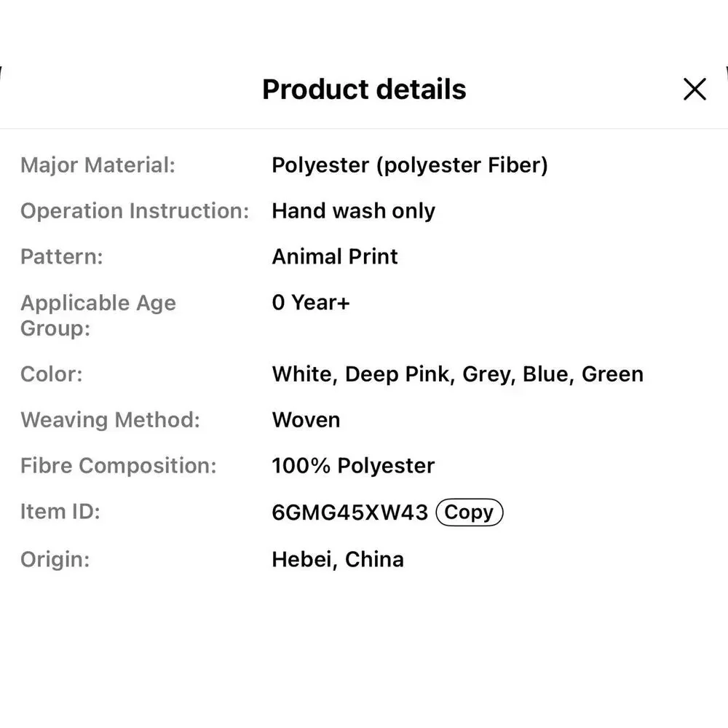Copy the Item ID
This screenshot has width=728, height=728.
(469, 513)
